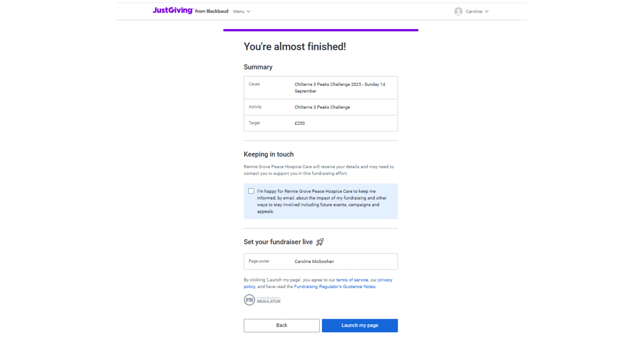Select the Cause summary row

tap(321, 88)
